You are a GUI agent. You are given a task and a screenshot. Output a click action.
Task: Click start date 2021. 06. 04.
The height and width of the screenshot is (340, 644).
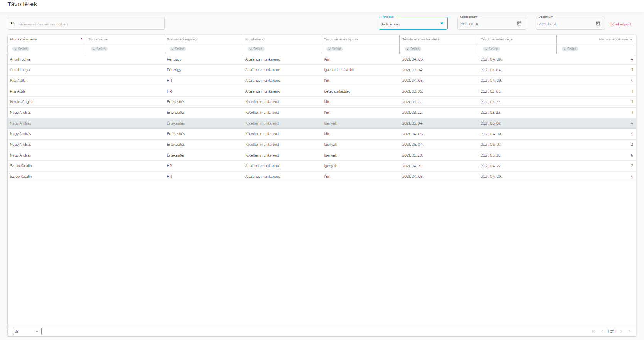click(x=412, y=145)
